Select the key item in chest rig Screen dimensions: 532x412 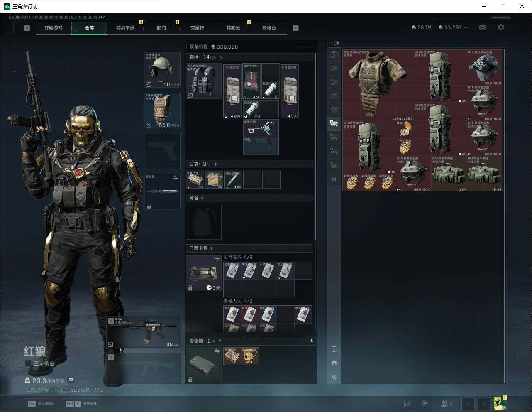click(261, 128)
